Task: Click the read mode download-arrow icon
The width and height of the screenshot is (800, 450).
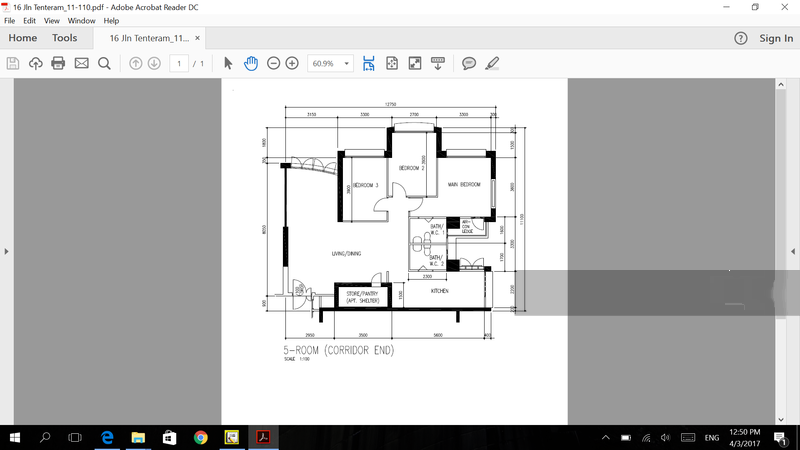Action: click(x=438, y=63)
